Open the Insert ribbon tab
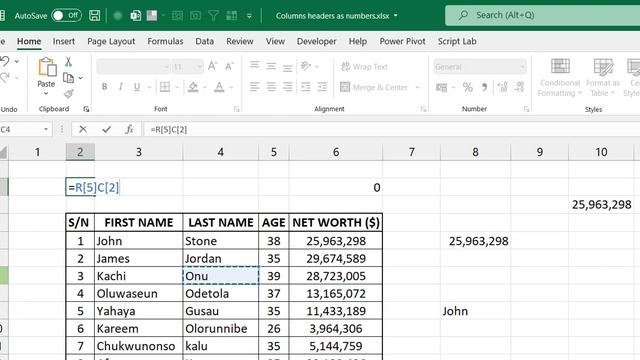The height and width of the screenshot is (360, 640). pyautogui.click(x=64, y=41)
